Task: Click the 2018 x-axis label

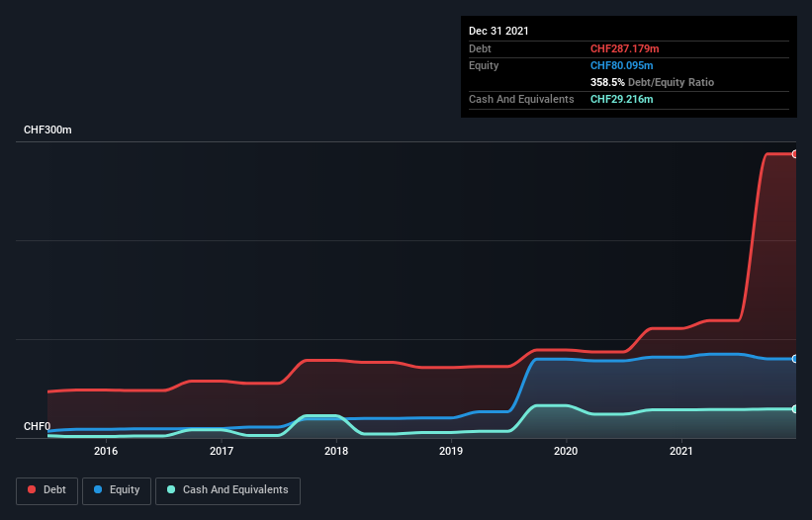Action: point(336,451)
